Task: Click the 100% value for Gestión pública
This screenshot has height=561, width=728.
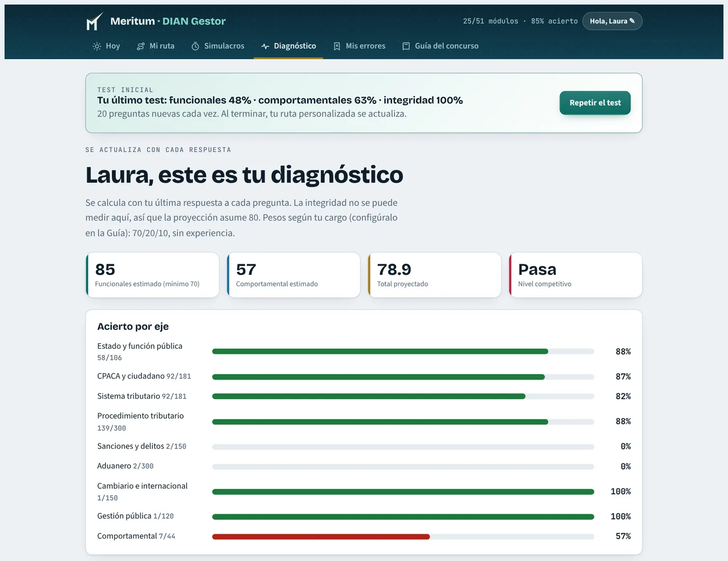Action: [x=620, y=517]
